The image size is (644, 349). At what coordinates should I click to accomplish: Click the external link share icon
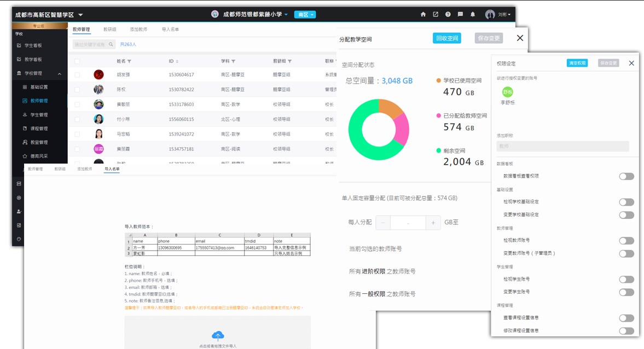coord(436,15)
